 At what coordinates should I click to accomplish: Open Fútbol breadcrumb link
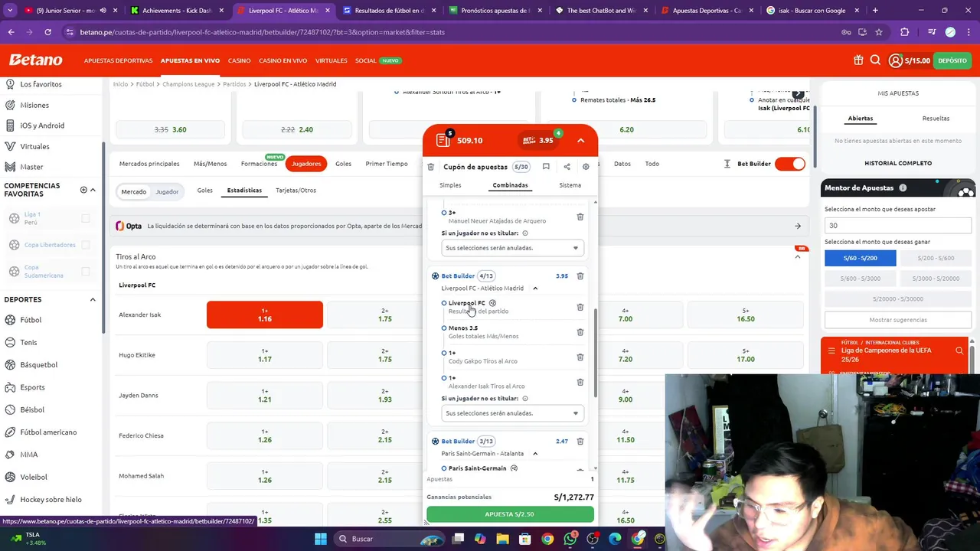[x=145, y=84]
